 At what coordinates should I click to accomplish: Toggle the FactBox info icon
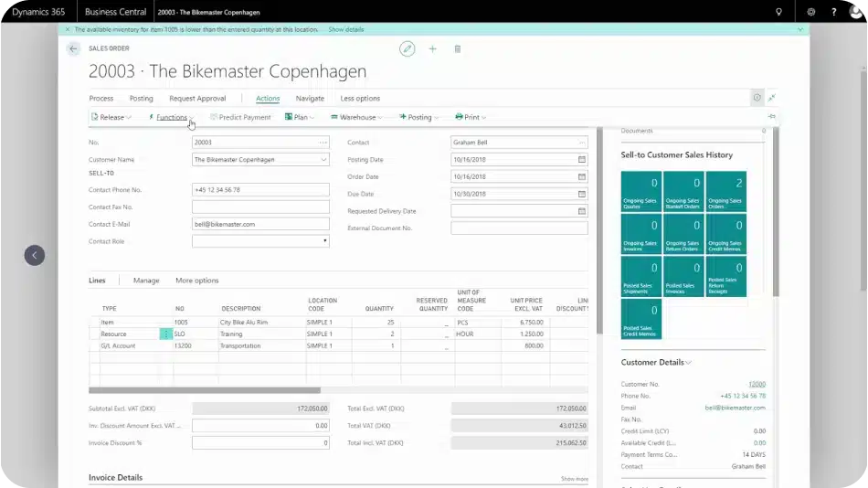coord(757,98)
